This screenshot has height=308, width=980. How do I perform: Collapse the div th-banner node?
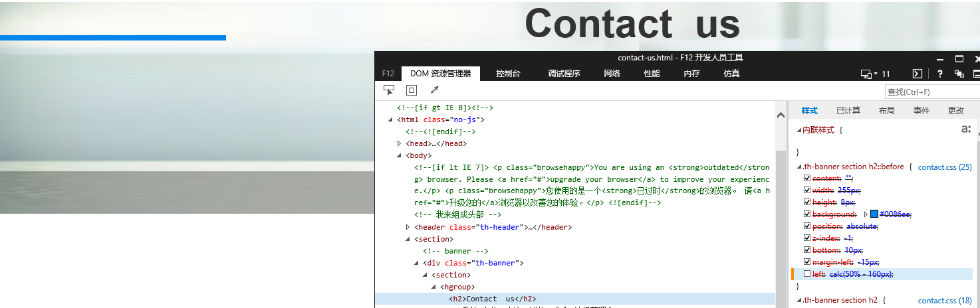pyautogui.click(x=417, y=263)
